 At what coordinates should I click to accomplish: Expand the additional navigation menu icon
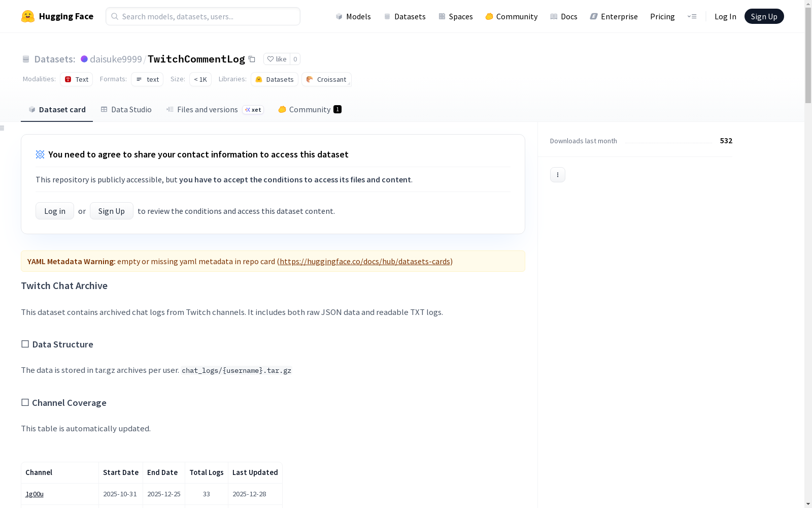coord(692,16)
